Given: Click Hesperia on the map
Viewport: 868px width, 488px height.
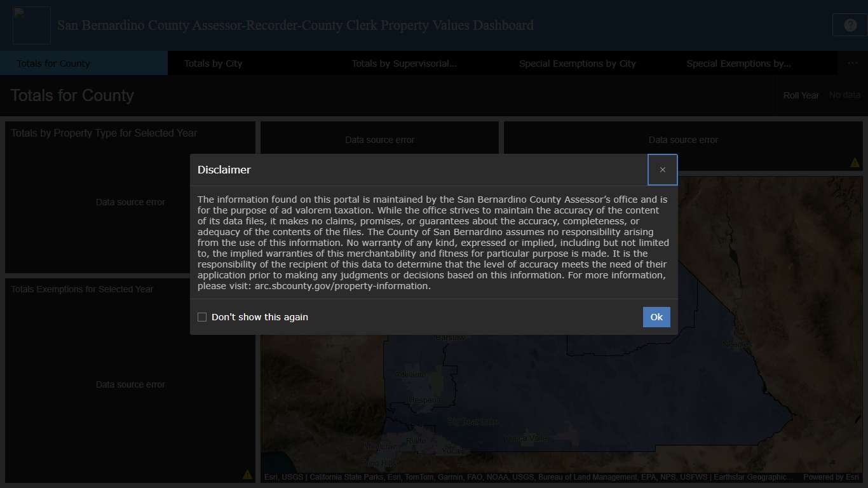Looking at the screenshot, I should pos(424,399).
